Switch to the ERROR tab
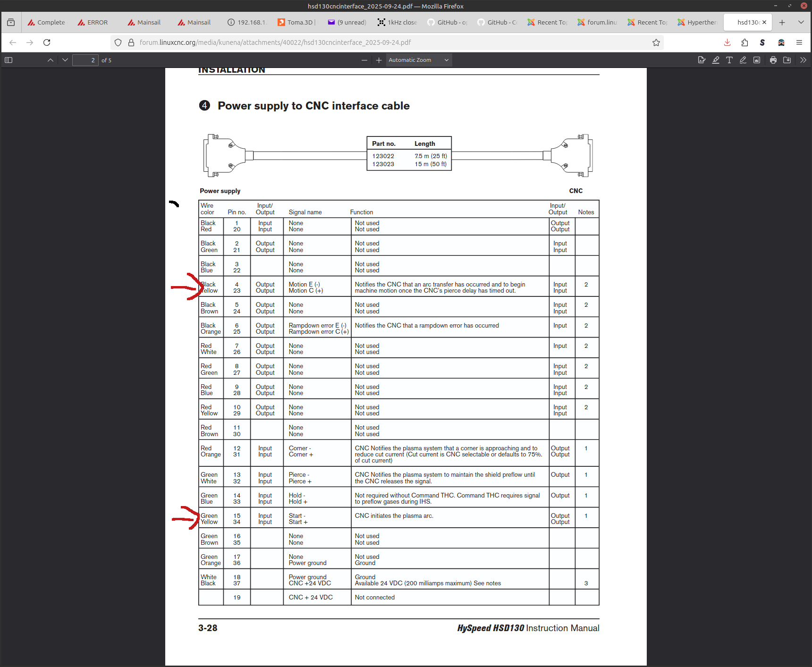This screenshot has height=667, width=812. coord(93,22)
